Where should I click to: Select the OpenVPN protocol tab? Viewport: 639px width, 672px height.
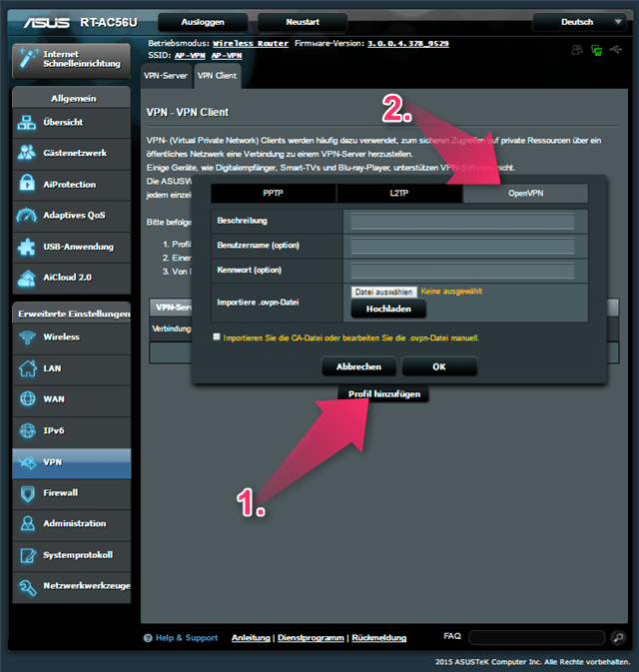tap(526, 194)
